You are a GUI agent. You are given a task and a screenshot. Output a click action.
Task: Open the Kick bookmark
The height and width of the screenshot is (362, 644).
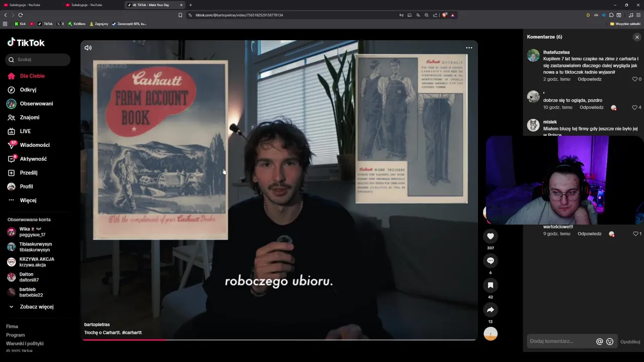coord(20,24)
